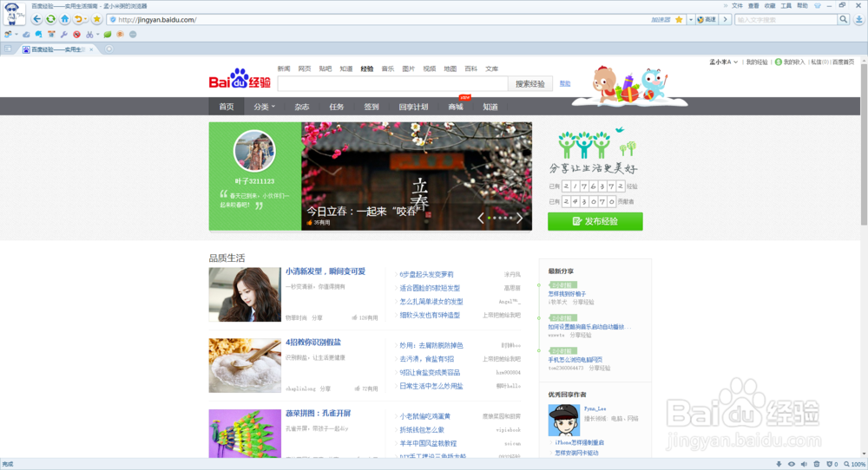868x470 pixels.
Task: Open 商城 in the navigation bar
Action: [x=456, y=107]
